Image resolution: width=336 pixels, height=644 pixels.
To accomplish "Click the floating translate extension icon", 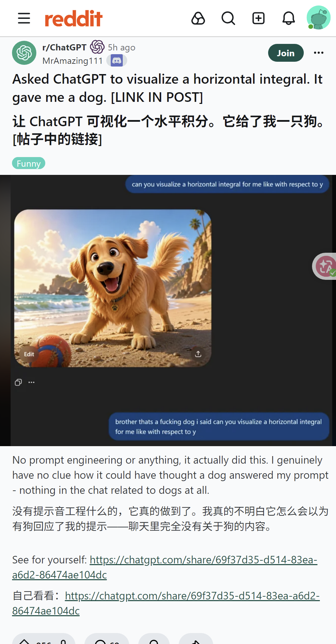I will pyautogui.click(x=326, y=266).
